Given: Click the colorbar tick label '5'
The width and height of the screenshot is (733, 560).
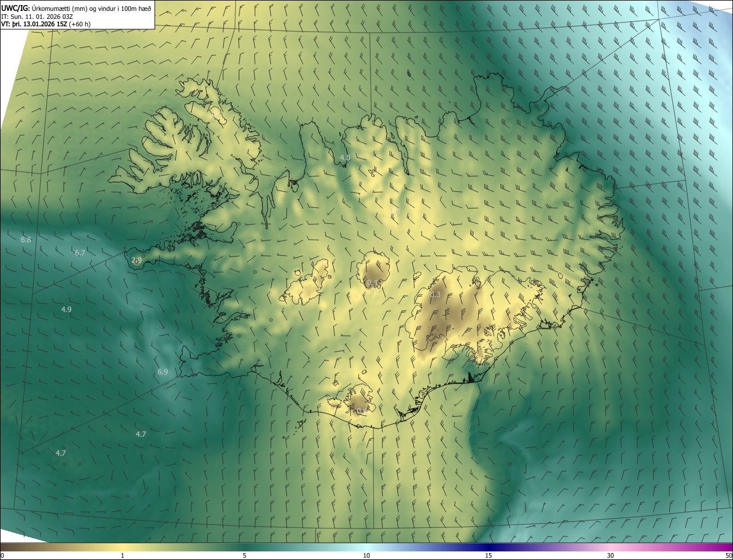Looking at the screenshot, I should (245, 556).
